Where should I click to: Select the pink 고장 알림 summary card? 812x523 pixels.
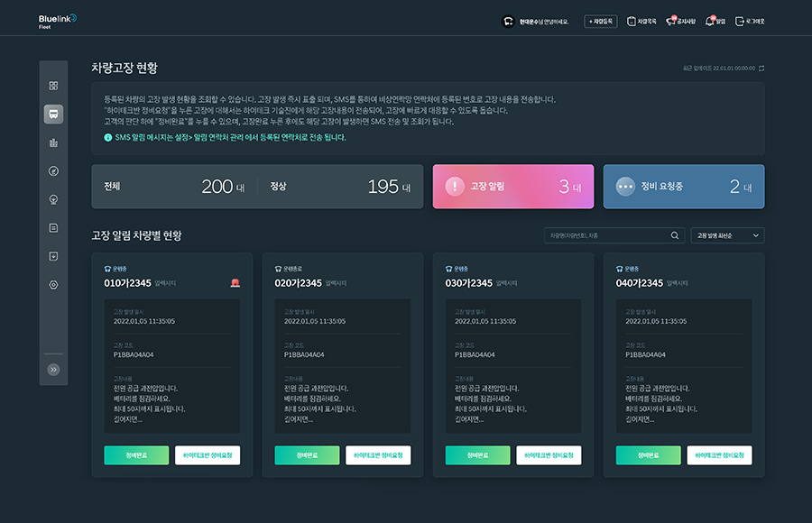pyautogui.click(x=512, y=187)
